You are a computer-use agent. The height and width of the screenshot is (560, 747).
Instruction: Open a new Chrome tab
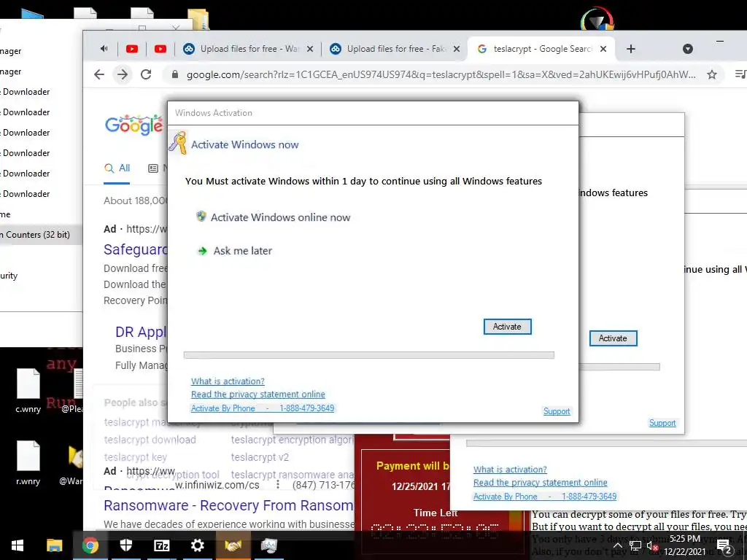click(631, 49)
